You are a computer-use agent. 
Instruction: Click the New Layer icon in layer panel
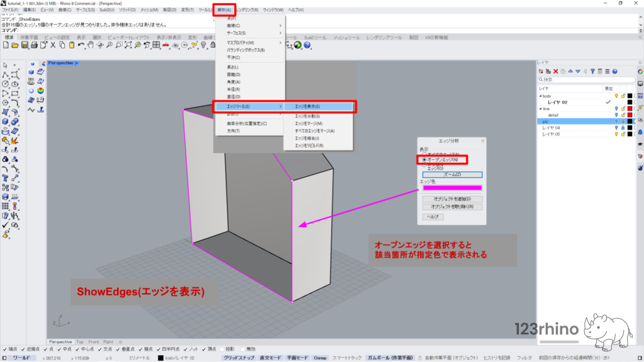click(541, 72)
